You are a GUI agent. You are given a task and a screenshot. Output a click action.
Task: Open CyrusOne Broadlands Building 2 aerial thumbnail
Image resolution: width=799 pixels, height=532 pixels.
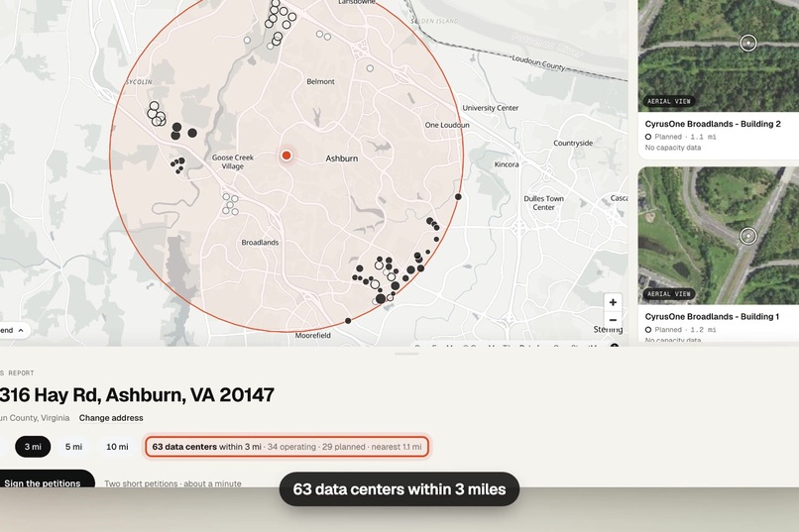tap(719, 55)
